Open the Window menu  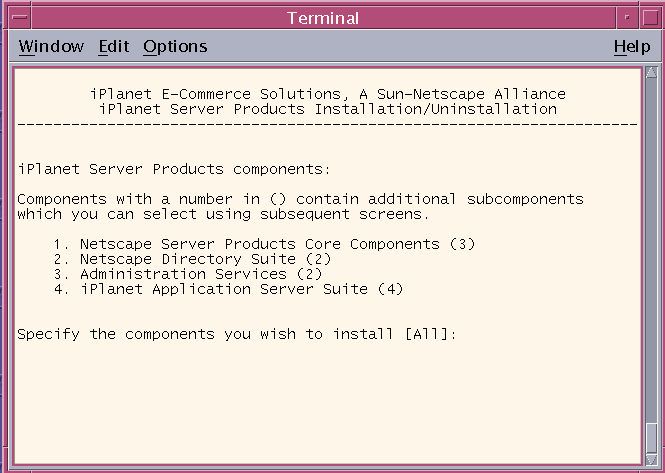point(51,46)
